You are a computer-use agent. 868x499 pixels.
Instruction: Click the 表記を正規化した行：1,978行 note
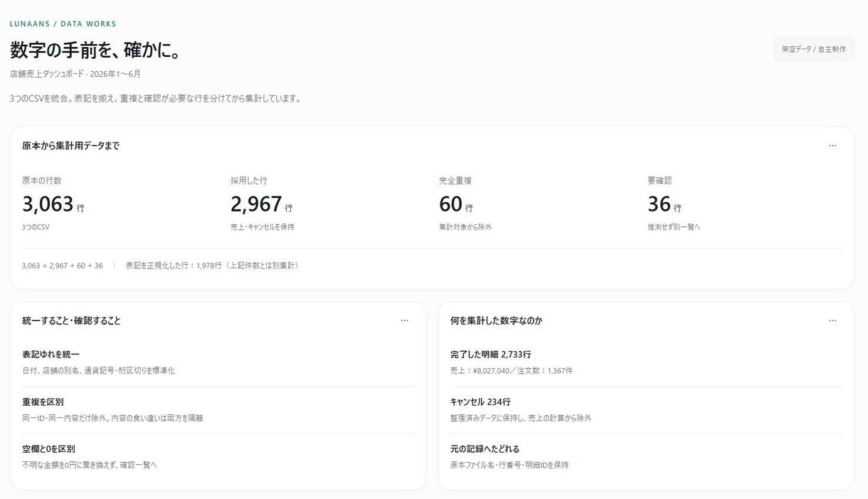213,266
